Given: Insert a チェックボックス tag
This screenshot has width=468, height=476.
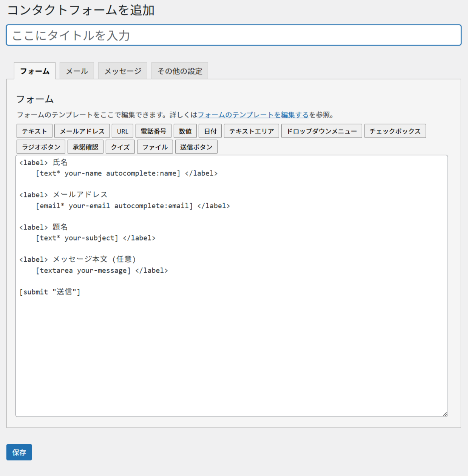Looking at the screenshot, I should point(395,131).
